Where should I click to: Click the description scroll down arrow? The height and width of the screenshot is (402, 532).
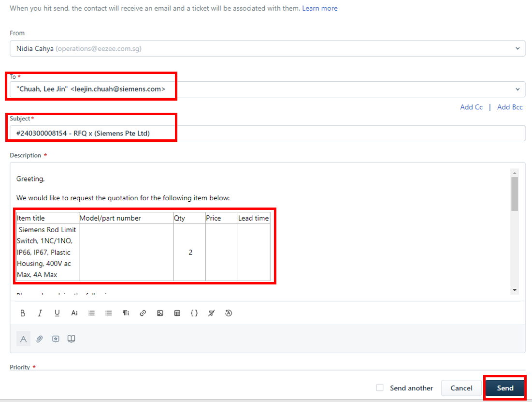click(515, 290)
